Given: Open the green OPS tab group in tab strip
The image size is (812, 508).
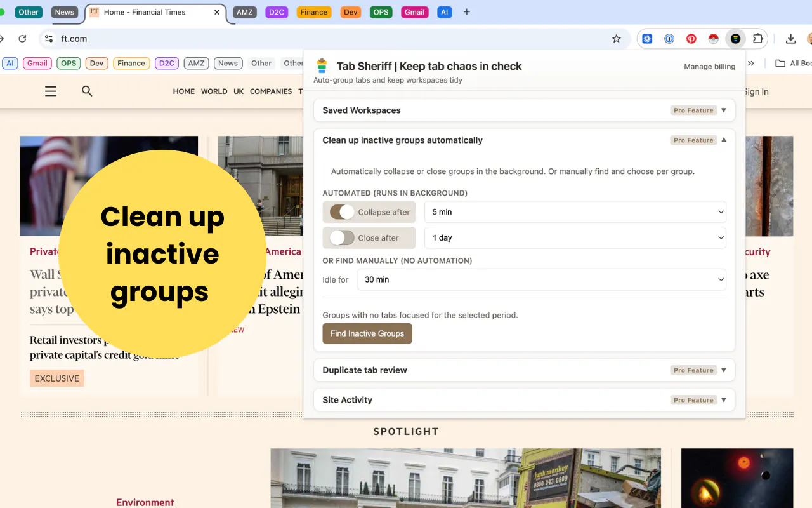Looking at the screenshot, I should [381, 12].
